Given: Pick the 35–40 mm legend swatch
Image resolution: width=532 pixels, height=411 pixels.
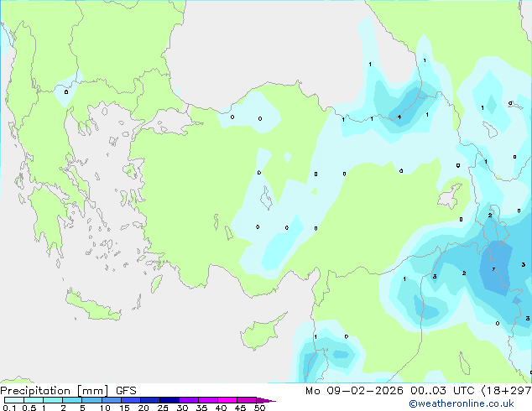Looking at the screenshot, I should point(208,400).
